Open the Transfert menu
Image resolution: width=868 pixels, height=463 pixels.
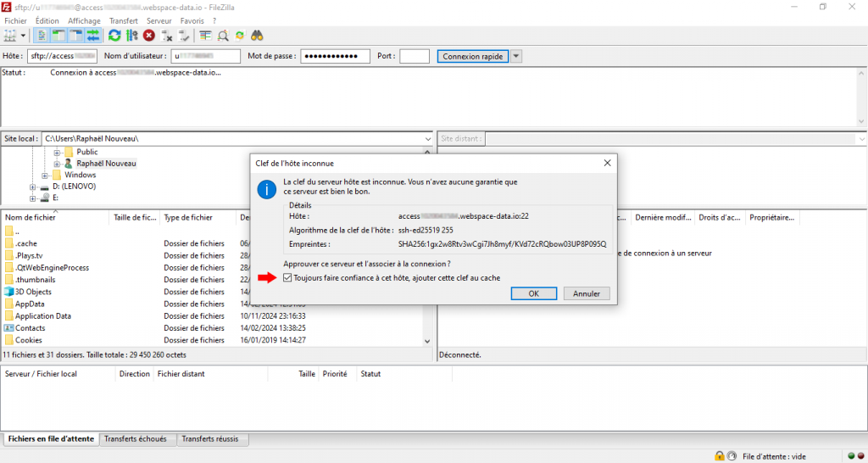[x=123, y=20]
